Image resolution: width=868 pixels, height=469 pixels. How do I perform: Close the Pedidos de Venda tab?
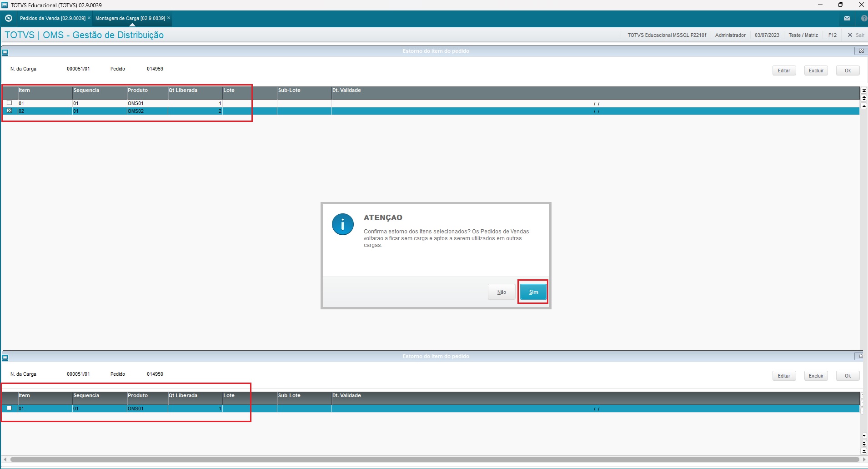tap(89, 18)
